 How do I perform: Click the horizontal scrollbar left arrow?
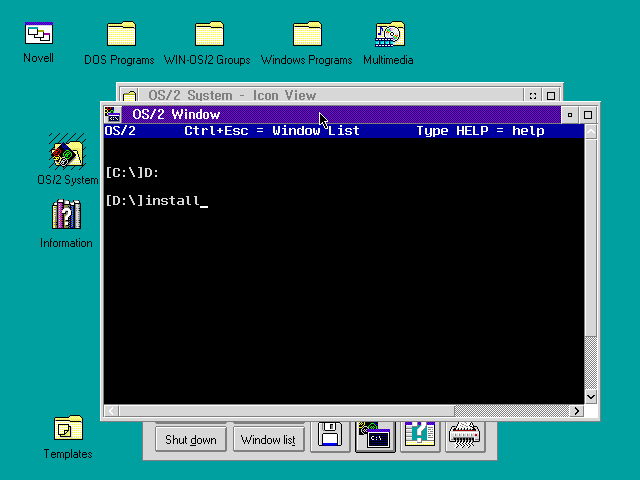[111, 411]
